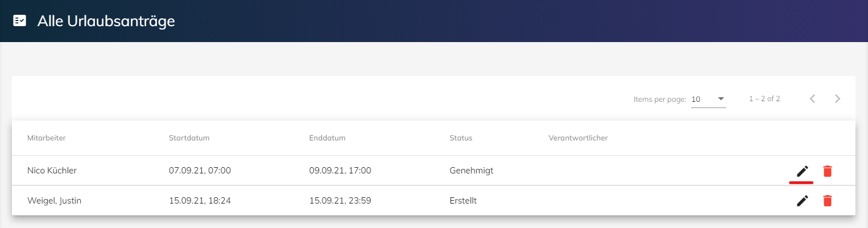Image resolution: width=868 pixels, height=228 pixels.
Task: Click the checklist icon beside Alle Urlaubsanträge
Action: [19, 21]
